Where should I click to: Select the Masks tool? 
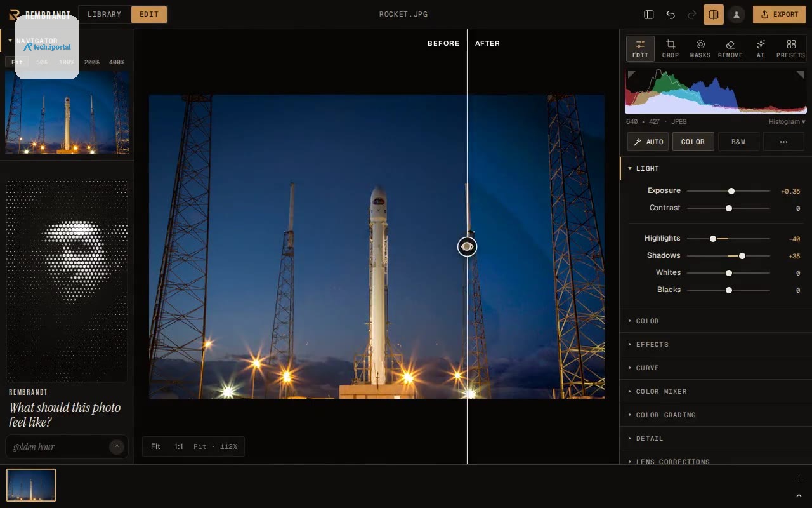tap(700, 48)
